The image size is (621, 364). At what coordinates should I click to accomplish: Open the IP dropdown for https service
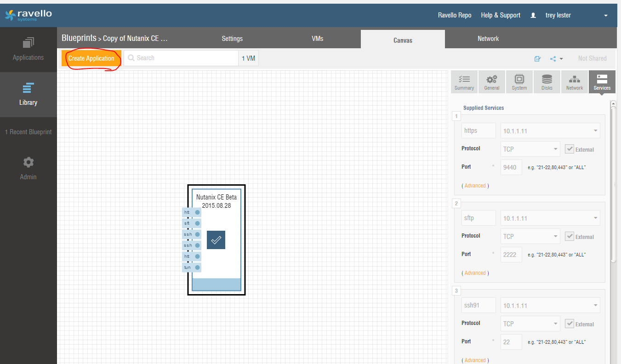[550, 131]
